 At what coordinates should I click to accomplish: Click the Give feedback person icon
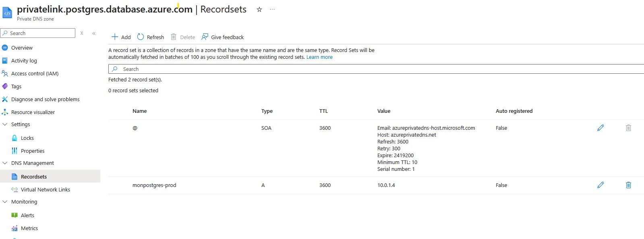tap(205, 37)
